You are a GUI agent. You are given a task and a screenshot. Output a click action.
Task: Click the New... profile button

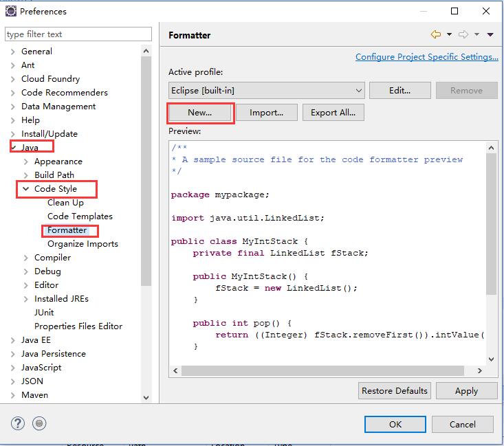(199, 113)
